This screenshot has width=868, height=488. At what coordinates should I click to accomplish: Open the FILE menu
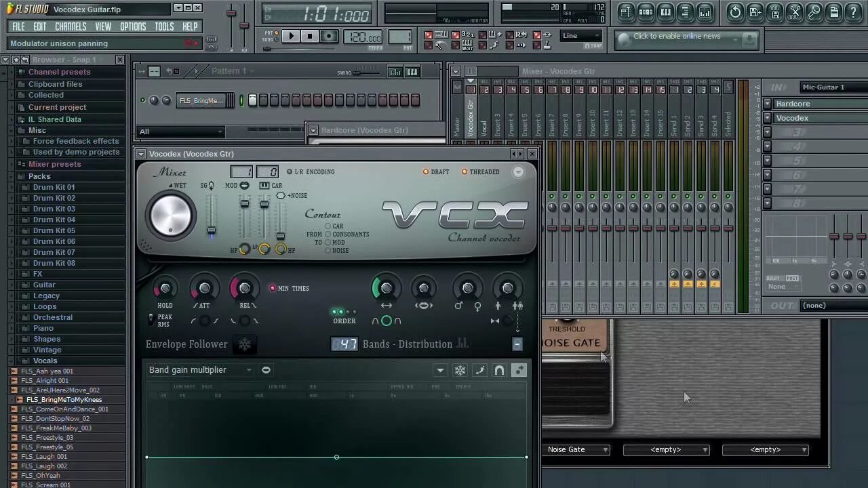pos(18,27)
